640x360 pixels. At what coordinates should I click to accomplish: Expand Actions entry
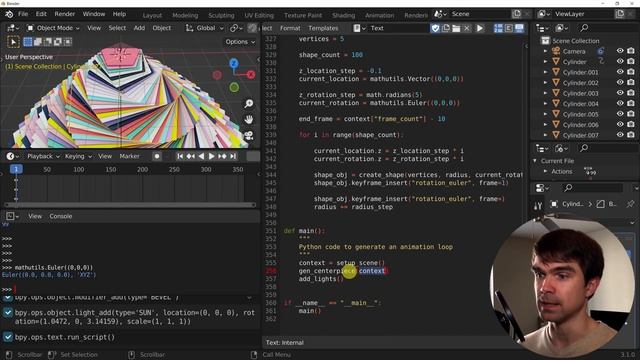[545, 171]
